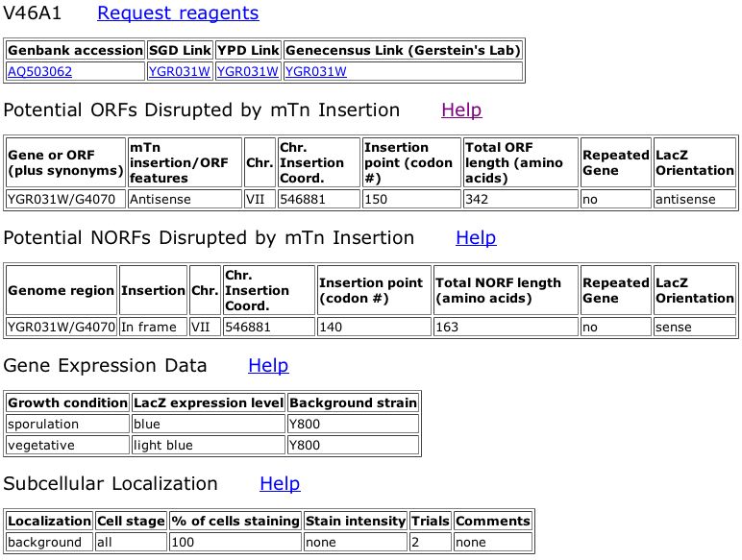Select the 'background' localization cell
742x560 pixels.
[49, 542]
